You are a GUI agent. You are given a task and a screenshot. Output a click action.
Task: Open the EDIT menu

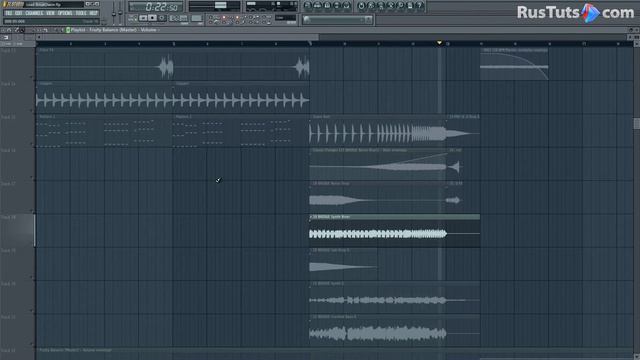tap(19, 13)
